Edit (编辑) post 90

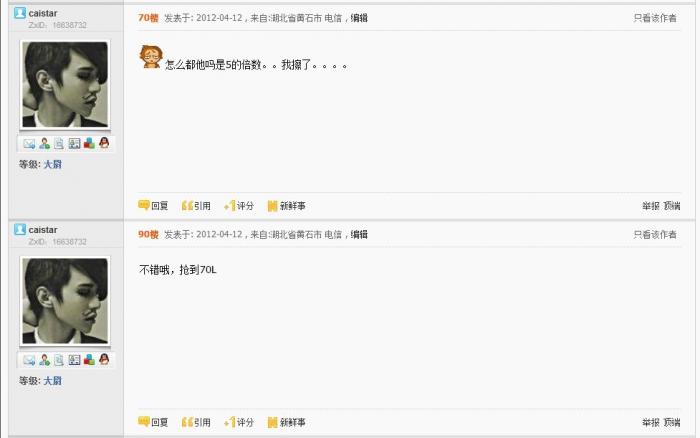click(x=359, y=234)
